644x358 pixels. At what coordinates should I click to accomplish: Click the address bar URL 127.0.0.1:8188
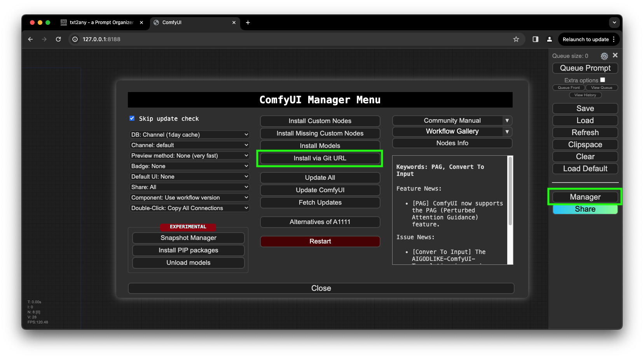click(x=101, y=39)
